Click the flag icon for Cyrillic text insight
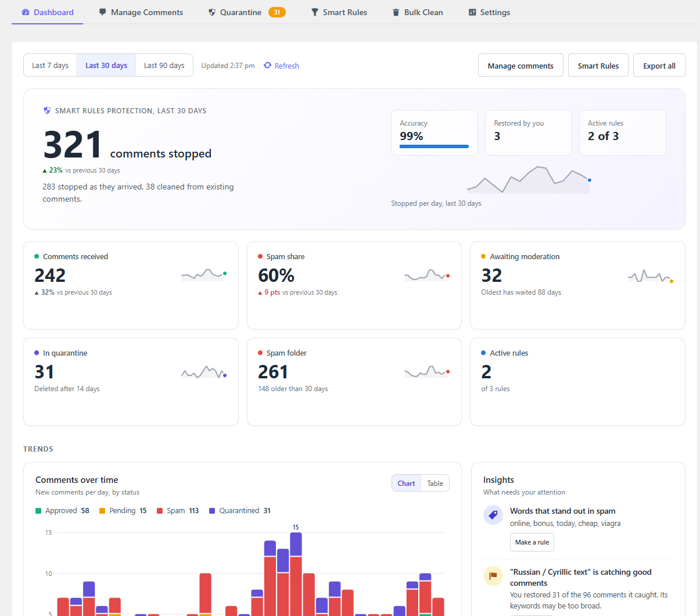This screenshot has width=700, height=616. pos(493,576)
